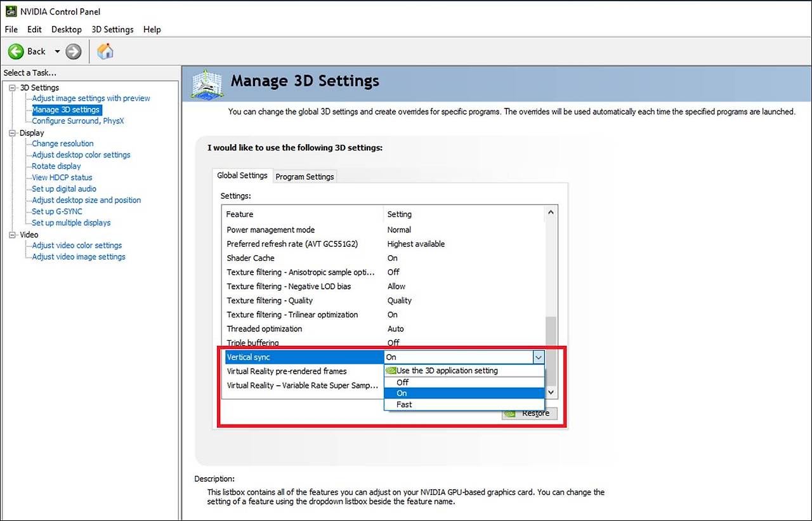
Task: Click the settings list scrollbar thumb
Action: pyautogui.click(x=551, y=351)
